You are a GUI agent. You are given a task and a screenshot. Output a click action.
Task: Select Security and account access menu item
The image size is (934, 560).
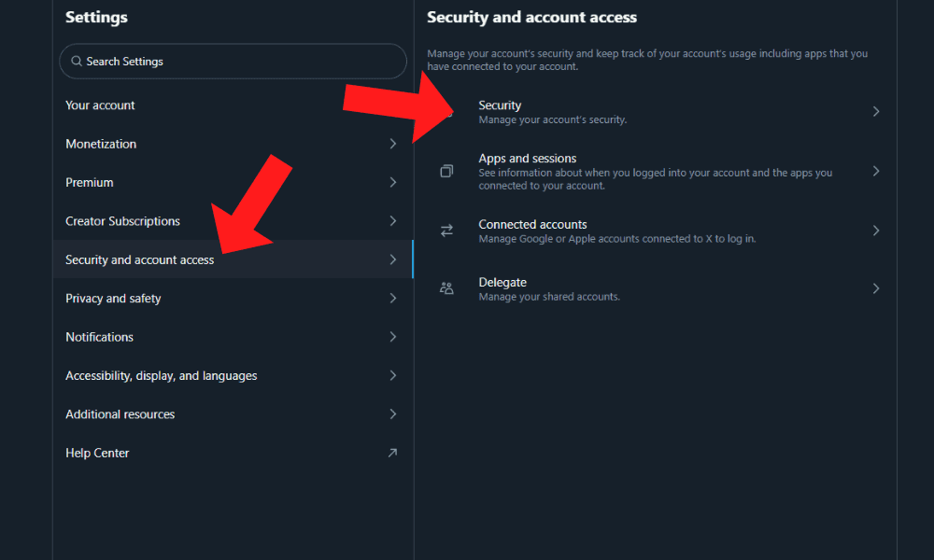click(140, 260)
